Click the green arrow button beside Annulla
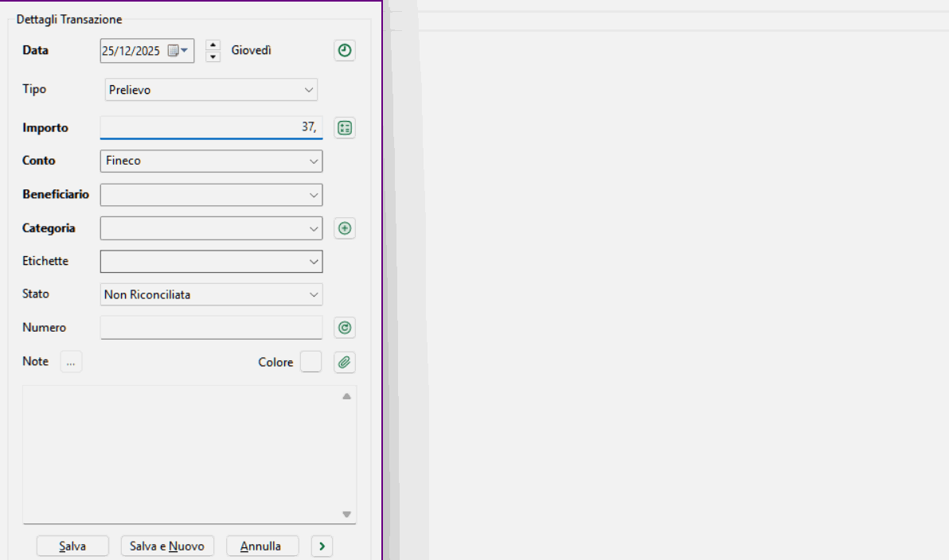Viewport: 949px width, 560px height. 322,546
